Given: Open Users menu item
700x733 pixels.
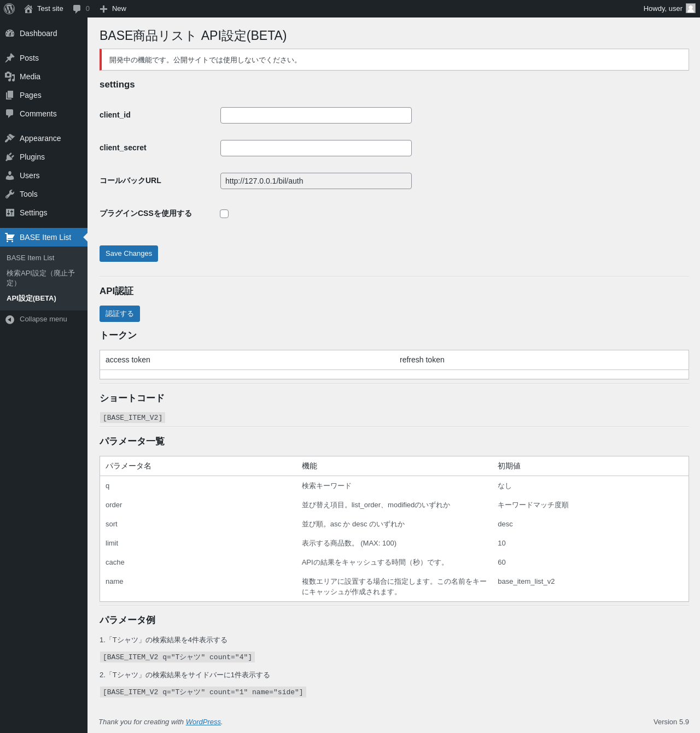Looking at the screenshot, I should (44, 175).
